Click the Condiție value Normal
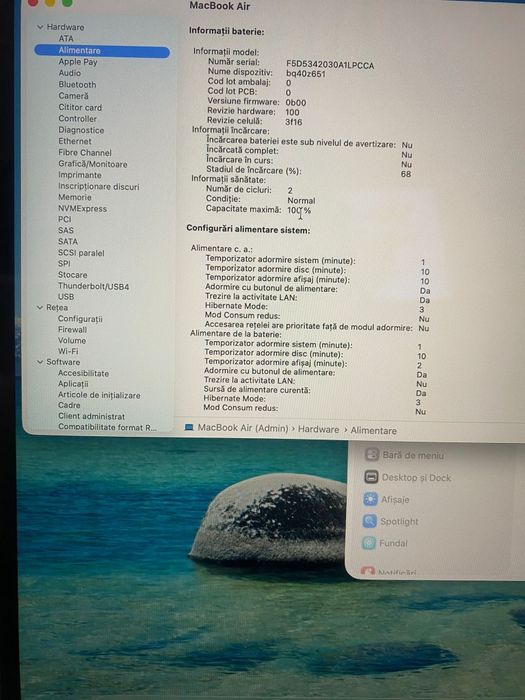Screen dimensions: 525x700 pos(301,201)
